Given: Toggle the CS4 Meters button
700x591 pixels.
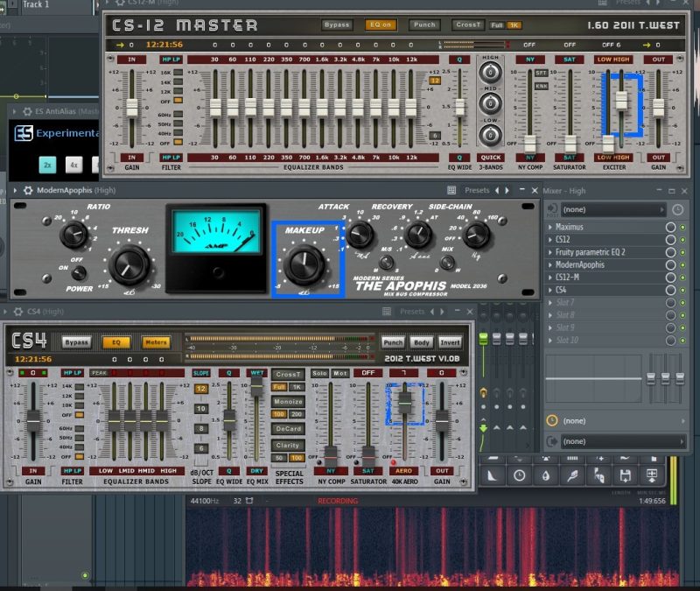Looking at the screenshot, I should [156, 342].
